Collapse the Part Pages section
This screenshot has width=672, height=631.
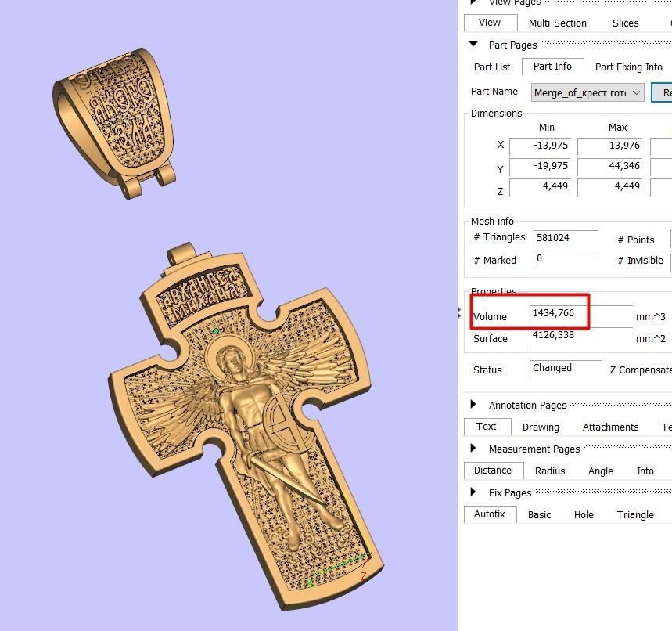coord(473,44)
